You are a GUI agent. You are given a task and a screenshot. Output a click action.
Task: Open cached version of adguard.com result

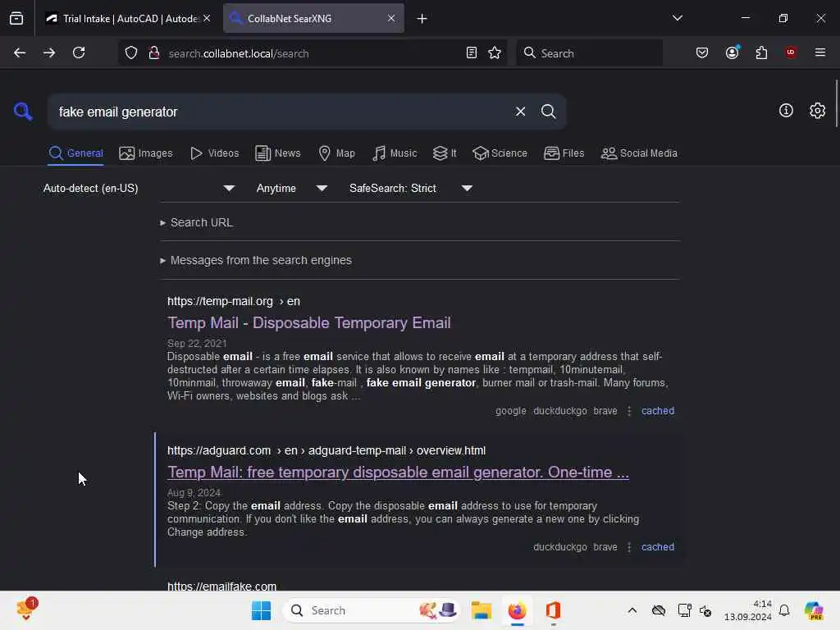657,547
